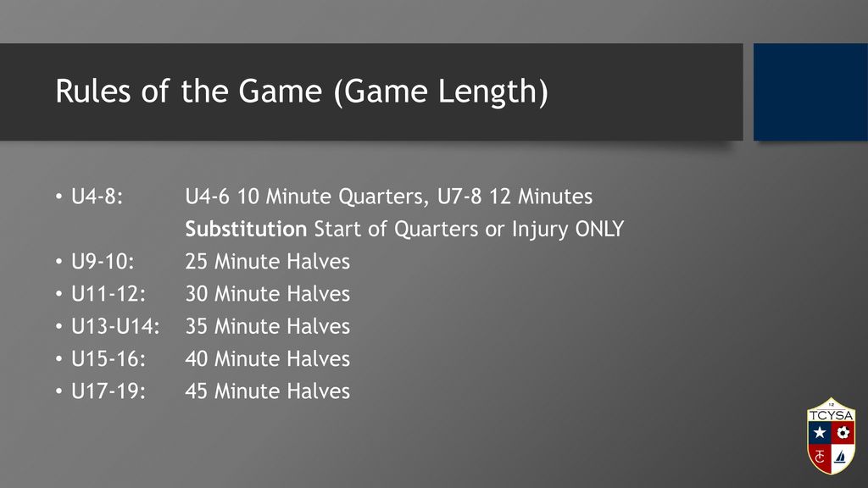This screenshot has width=868, height=488.
Task: Click the sailboat symbol in the logo
Action: click(841, 457)
